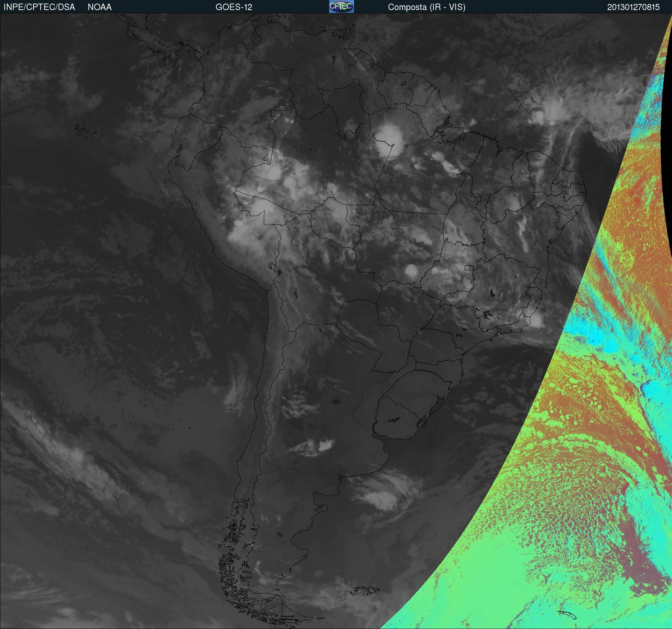Viewport: 672px width, 629px height.
Task: Click the NOAA label in header
Action: point(100,7)
